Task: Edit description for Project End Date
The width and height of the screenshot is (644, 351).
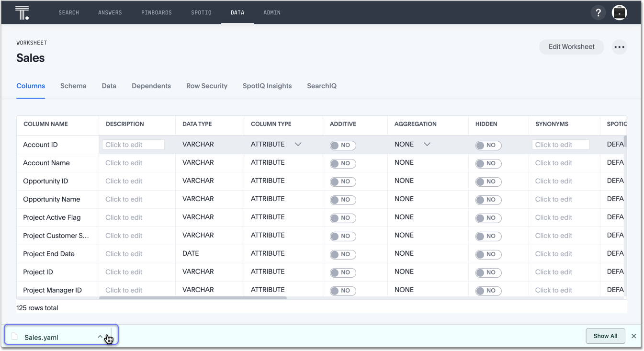Action: [124, 254]
